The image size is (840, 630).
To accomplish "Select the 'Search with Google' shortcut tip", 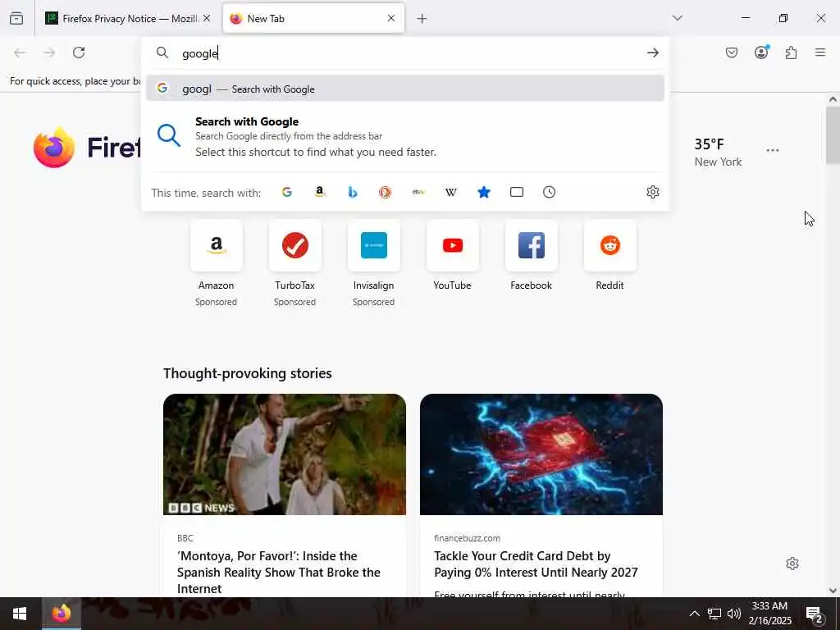I will [405, 137].
